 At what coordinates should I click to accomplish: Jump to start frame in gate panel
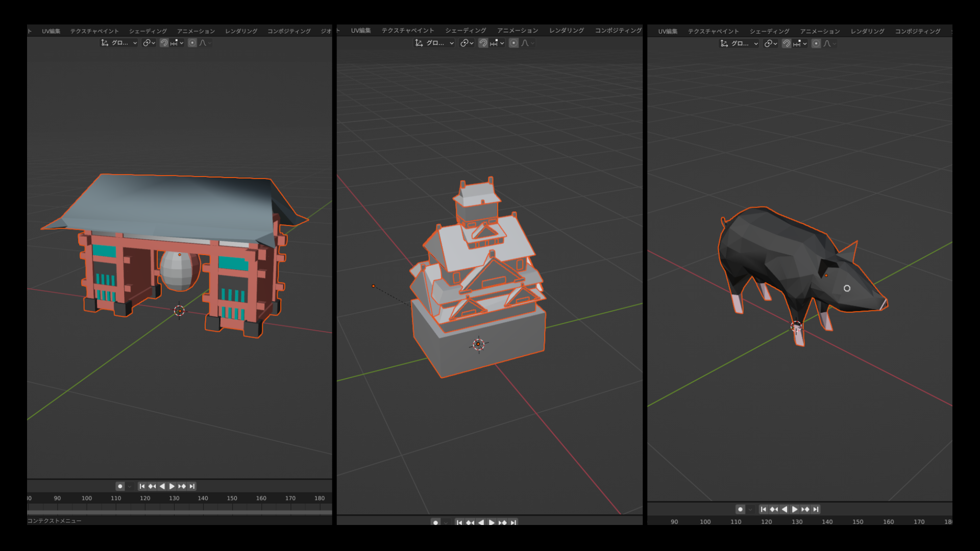point(142,486)
